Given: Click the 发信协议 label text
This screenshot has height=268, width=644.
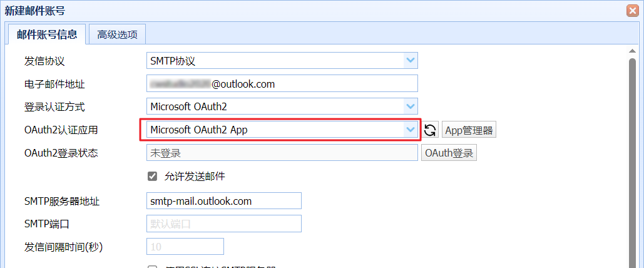Looking at the screenshot, I should coord(45,61).
